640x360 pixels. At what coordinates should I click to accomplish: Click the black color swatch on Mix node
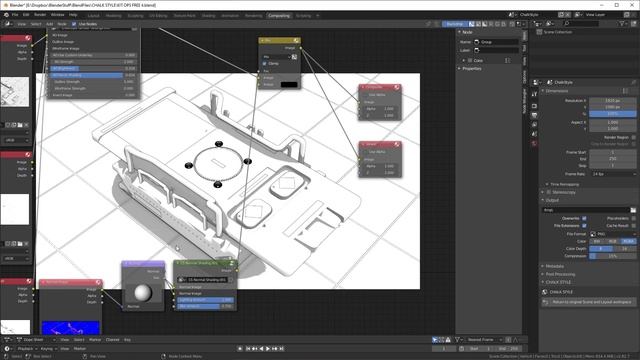click(x=289, y=84)
